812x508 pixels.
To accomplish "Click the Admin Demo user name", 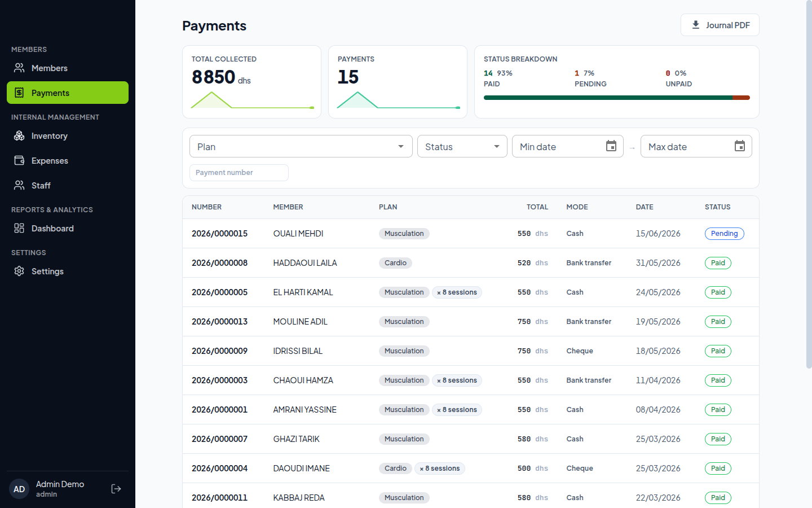I will [60, 484].
